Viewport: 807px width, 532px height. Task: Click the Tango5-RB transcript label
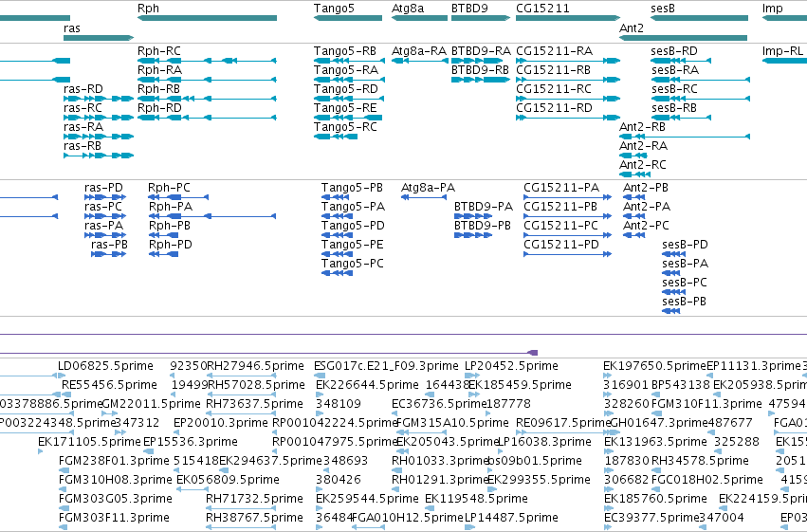tap(345, 51)
